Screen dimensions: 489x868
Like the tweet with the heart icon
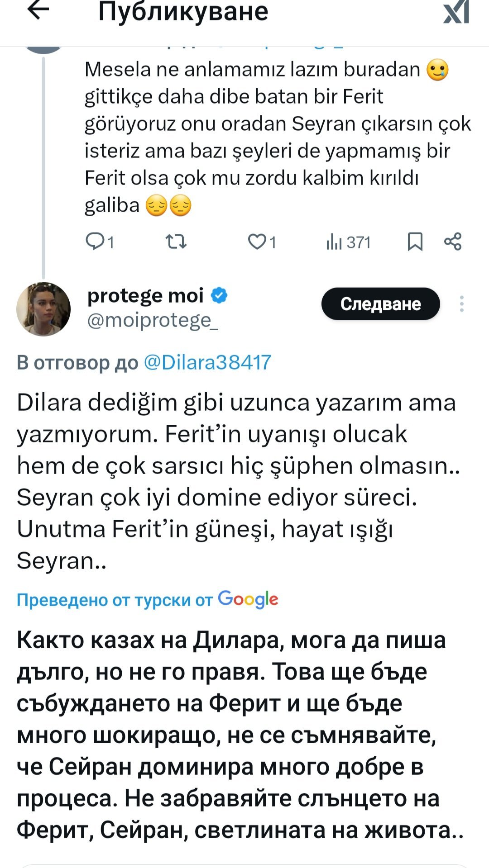coord(257,242)
